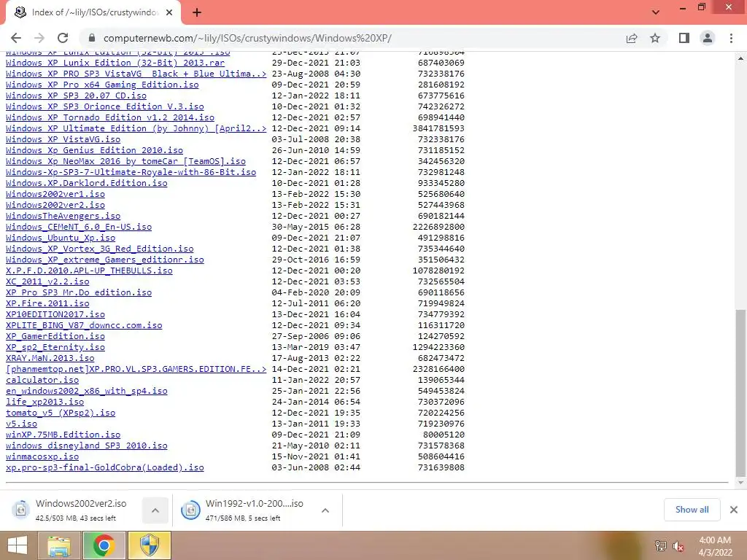Viewport: 747px width, 560px height.
Task: Download Windows Xp NeoMax 2016 by tomeCar
Action: pyautogui.click(x=125, y=161)
